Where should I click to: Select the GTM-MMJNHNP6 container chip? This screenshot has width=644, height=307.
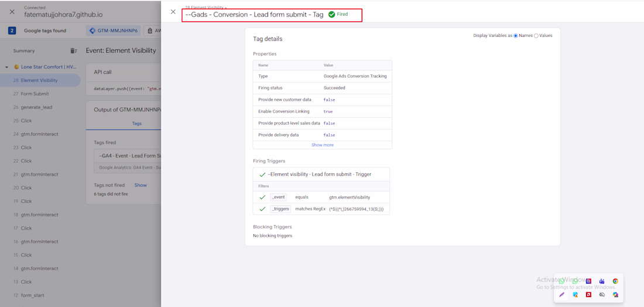(114, 31)
